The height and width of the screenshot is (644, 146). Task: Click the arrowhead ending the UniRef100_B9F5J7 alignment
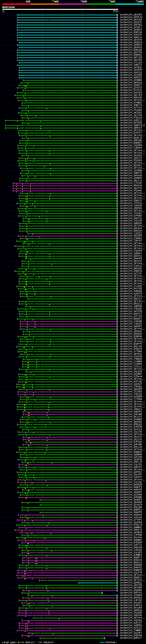104,638
